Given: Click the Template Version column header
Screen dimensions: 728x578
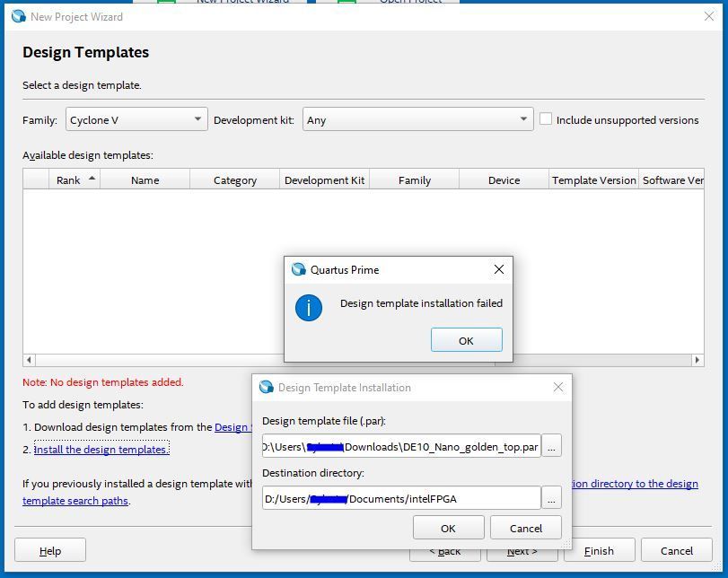Looking at the screenshot, I should pos(593,180).
